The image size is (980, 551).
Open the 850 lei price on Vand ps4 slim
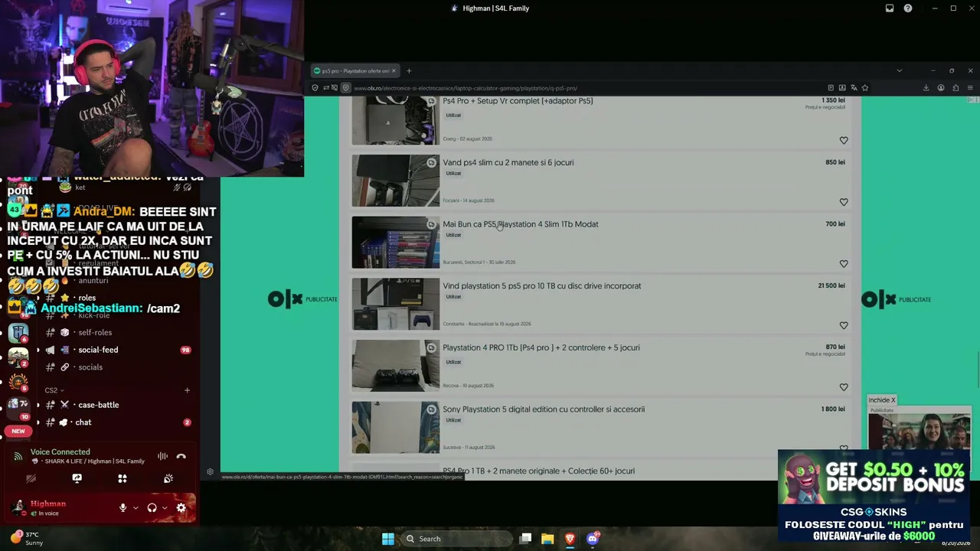835,162
